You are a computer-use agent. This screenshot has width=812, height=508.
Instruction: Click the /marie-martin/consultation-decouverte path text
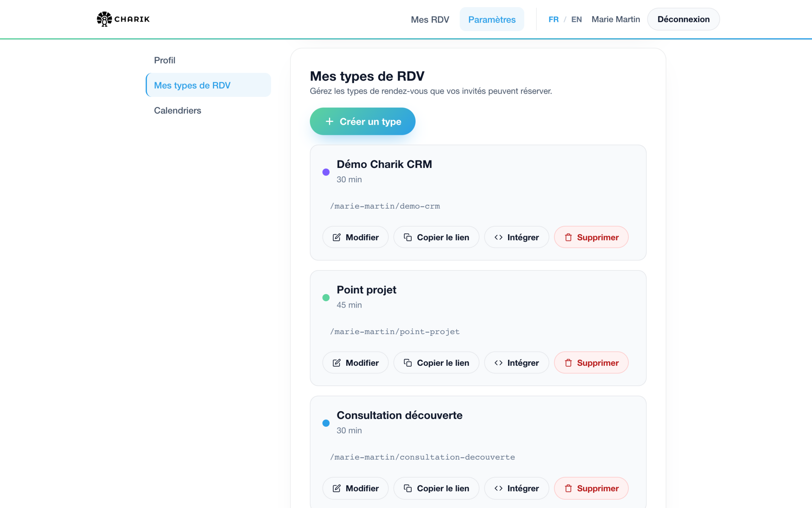[422, 457]
